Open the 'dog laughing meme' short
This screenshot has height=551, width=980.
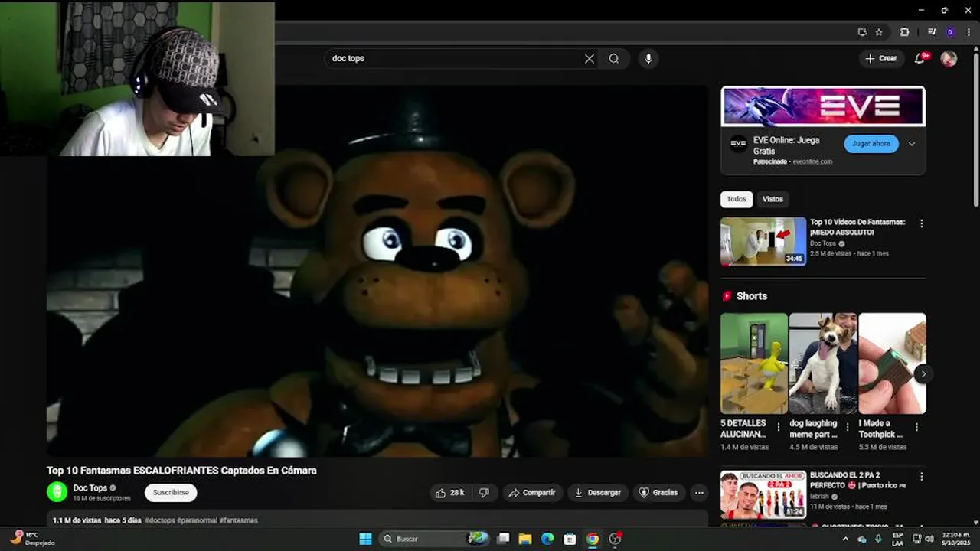click(823, 364)
